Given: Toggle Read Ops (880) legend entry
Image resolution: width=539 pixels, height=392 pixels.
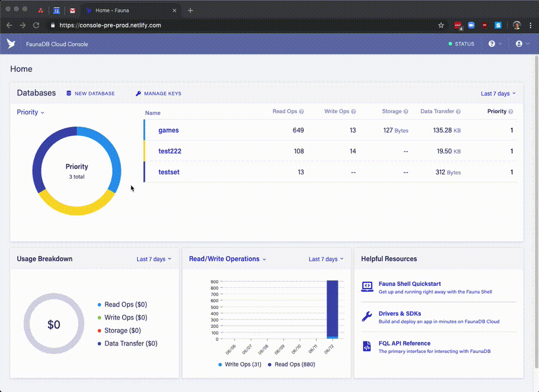Looking at the screenshot, I should pyautogui.click(x=291, y=364).
